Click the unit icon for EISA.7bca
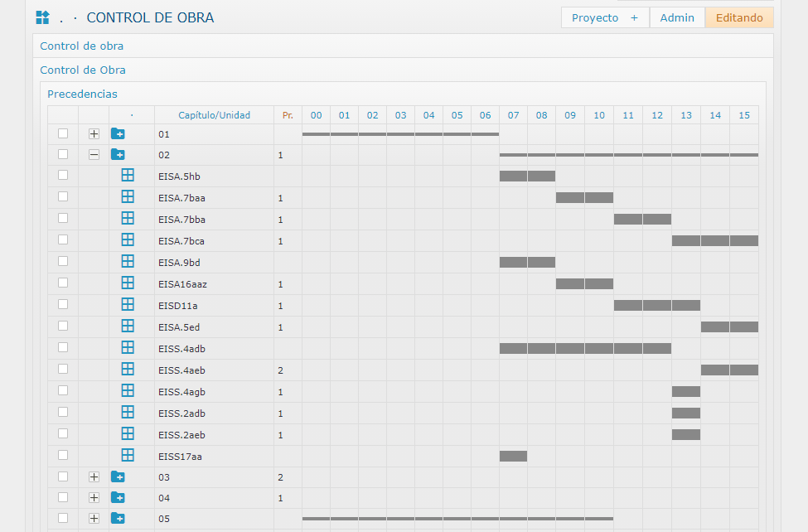Image resolution: width=808 pixels, height=532 pixels. pyautogui.click(x=128, y=239)
